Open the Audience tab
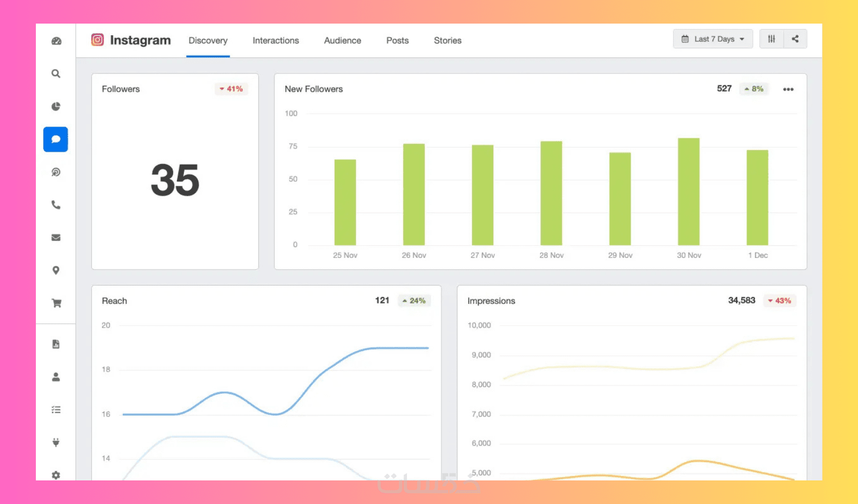 click(x=343, y=41)
